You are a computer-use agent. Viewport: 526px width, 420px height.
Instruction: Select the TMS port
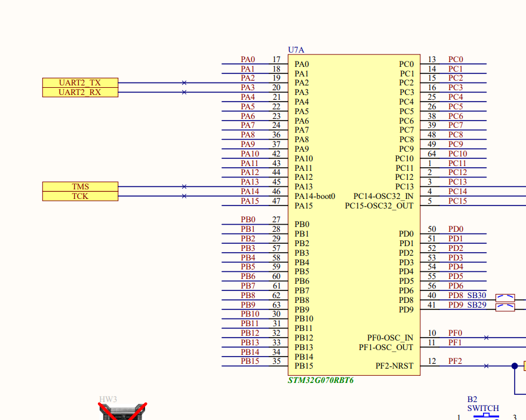80,186
